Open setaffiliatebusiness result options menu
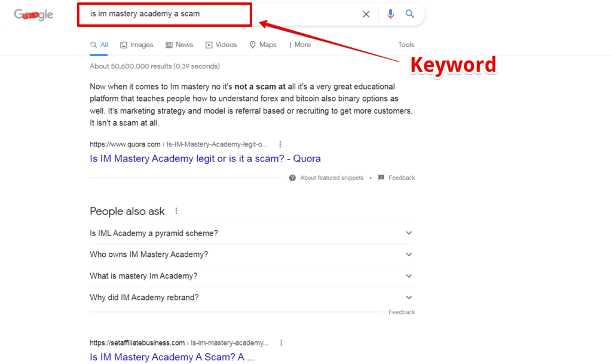The image size is (612, 364). 281,343
